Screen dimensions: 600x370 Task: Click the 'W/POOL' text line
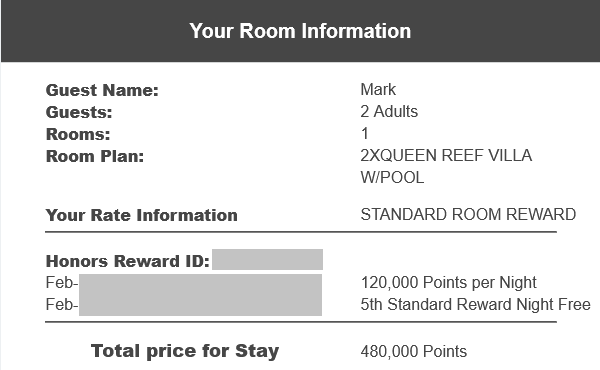392,178
